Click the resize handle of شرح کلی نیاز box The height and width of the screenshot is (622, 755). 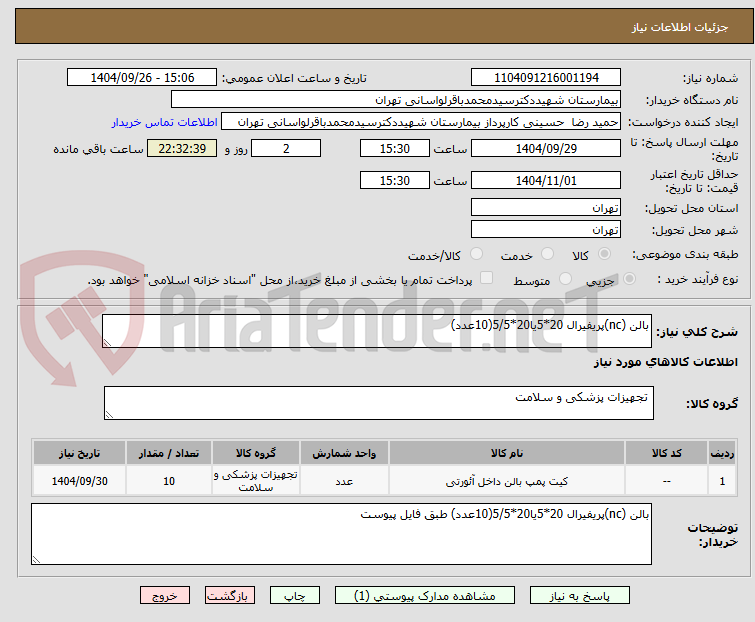pos(107,342)
